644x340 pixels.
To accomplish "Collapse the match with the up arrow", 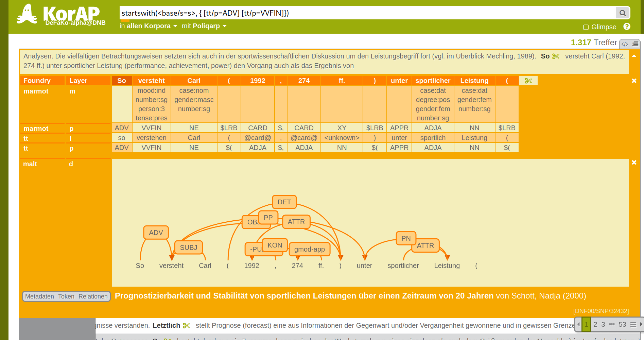I will pos(634,56).
